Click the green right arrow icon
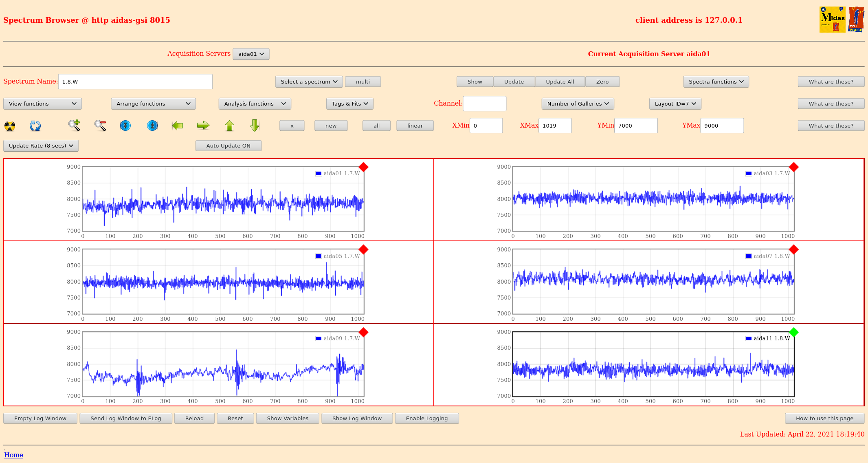 (x=203, y=126)
